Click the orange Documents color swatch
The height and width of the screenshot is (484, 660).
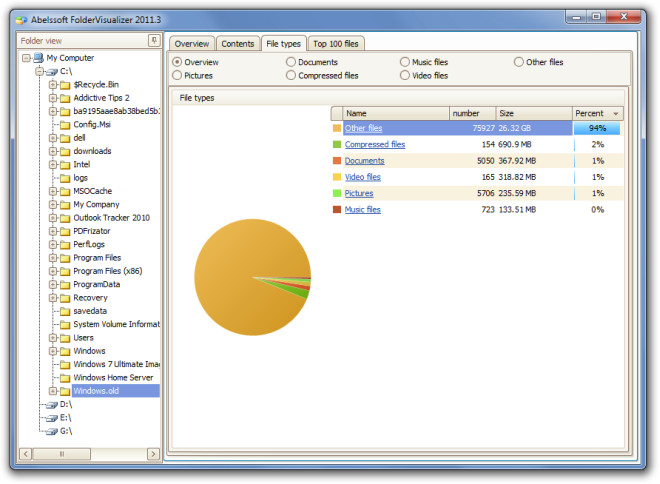(x=337, y=160)
